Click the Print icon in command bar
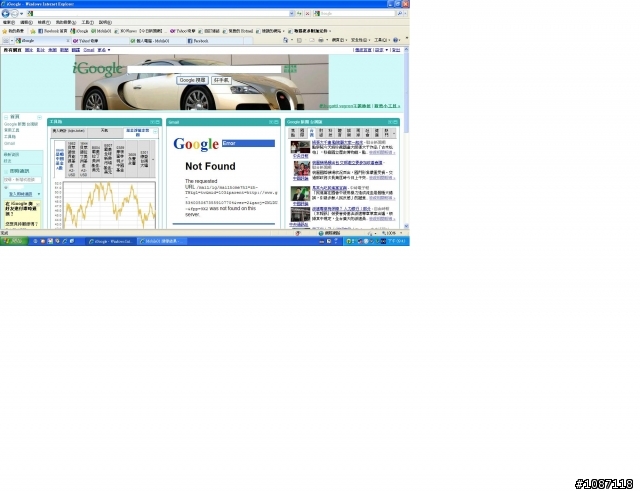Screen dimensions: 640x492 point(321,40)
